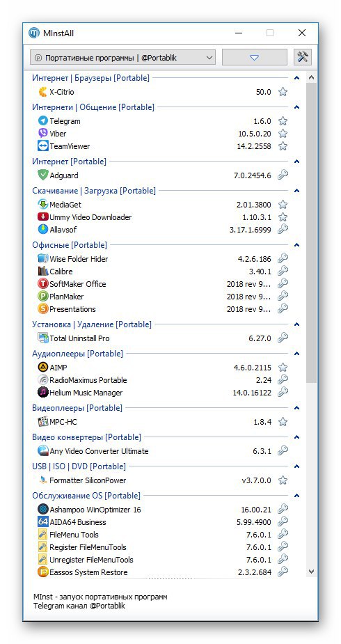Screen dimensions: 341x644
Task: Click the MPC-HC icon
Action: tap(42, 422)
